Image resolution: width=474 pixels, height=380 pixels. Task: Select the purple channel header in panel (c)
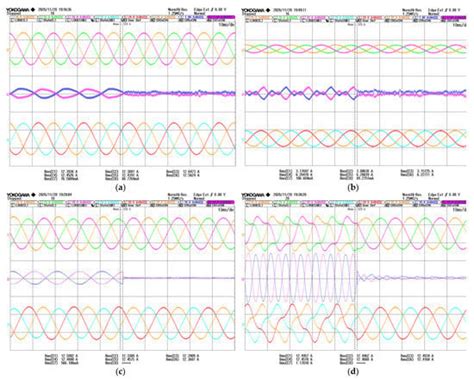(x=221, y=202)
